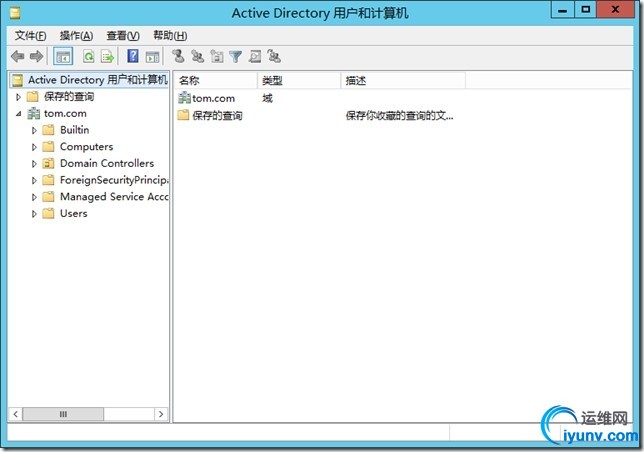Click the Export list toolbar icon

pyautogui.click(x=108, y=56)
